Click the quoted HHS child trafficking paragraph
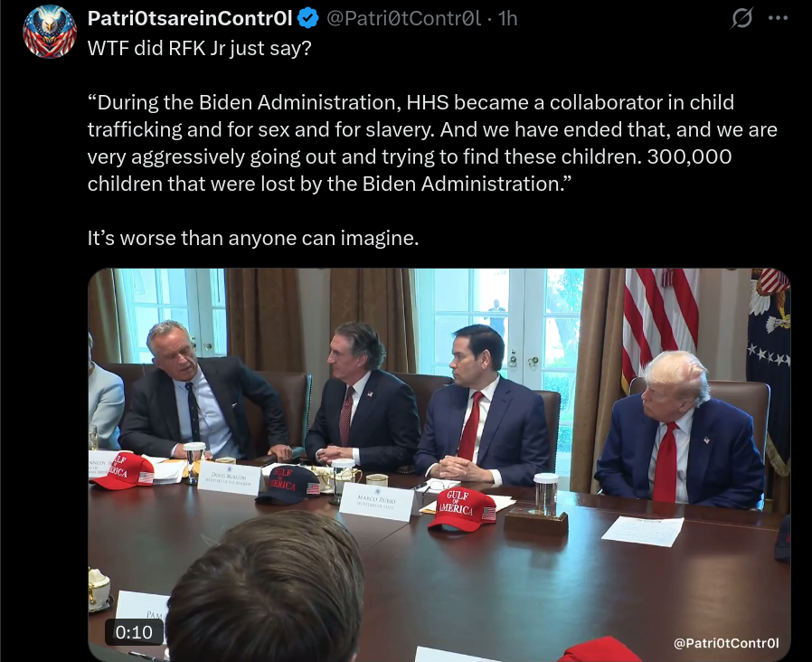 432,143
